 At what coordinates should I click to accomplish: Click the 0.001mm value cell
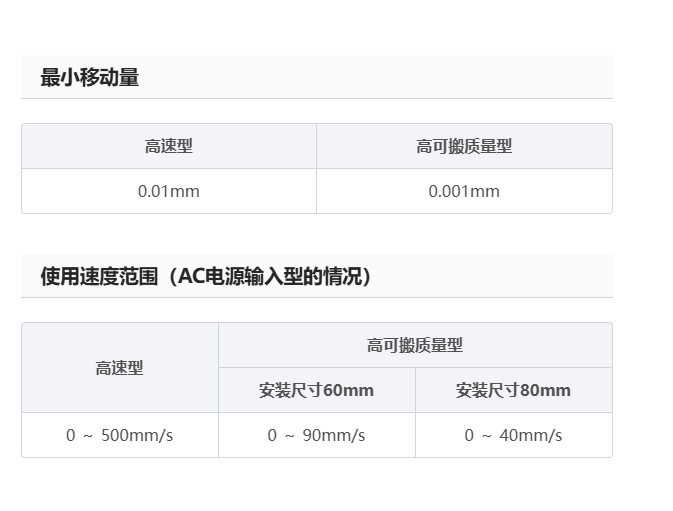click(x=464, y=191)
